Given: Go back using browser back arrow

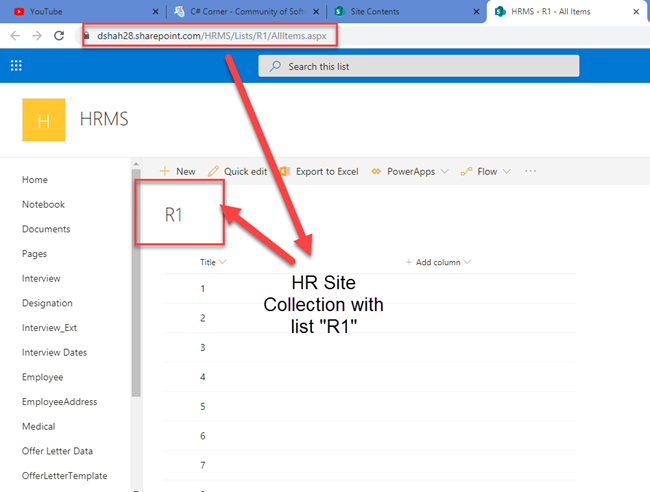Looking at the screenshot, I should 15,36.
